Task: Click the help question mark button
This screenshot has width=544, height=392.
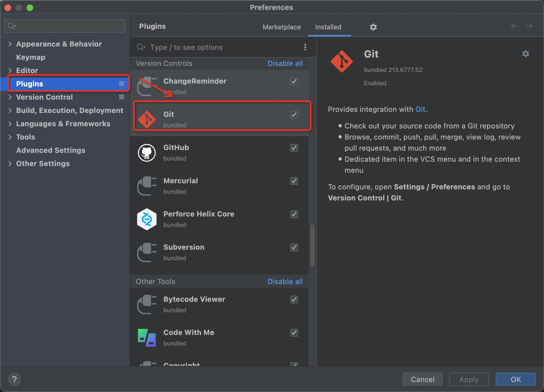Action: 14,379
